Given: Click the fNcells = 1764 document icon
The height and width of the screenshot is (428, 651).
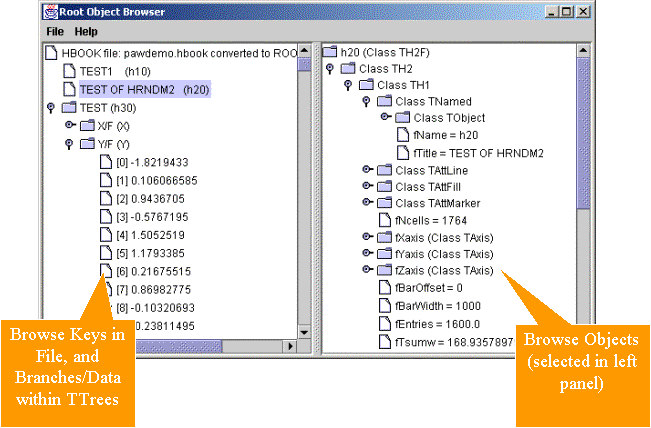Looking at the screenshot, I should point(385,220).
